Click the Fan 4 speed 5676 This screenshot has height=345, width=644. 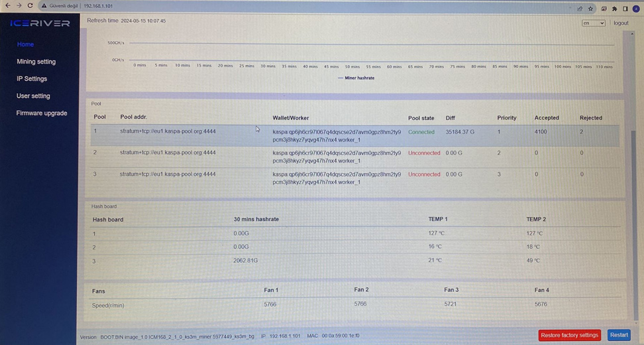pyautogui.click(x=541, y=305)
